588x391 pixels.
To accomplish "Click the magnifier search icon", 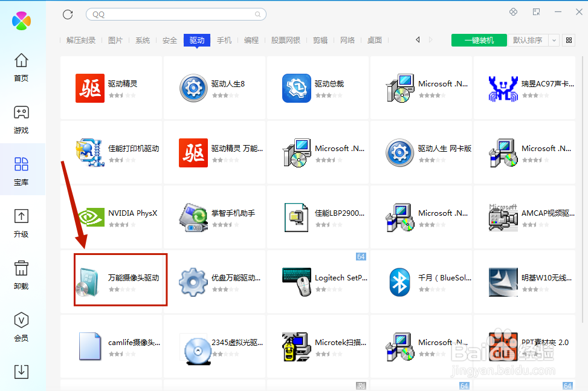I will [x=257, y=15].
